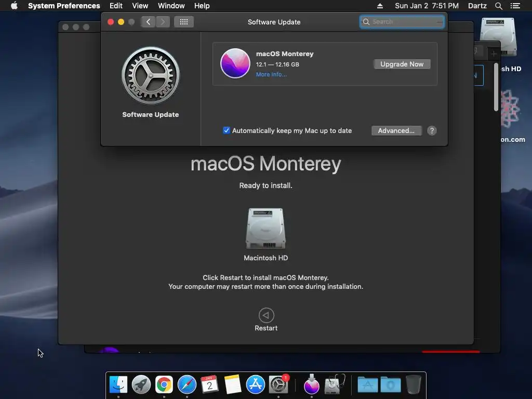Open Safari compass icon in dock
Viewport: 532px width, 399px height.
click(x=187, y=384)
